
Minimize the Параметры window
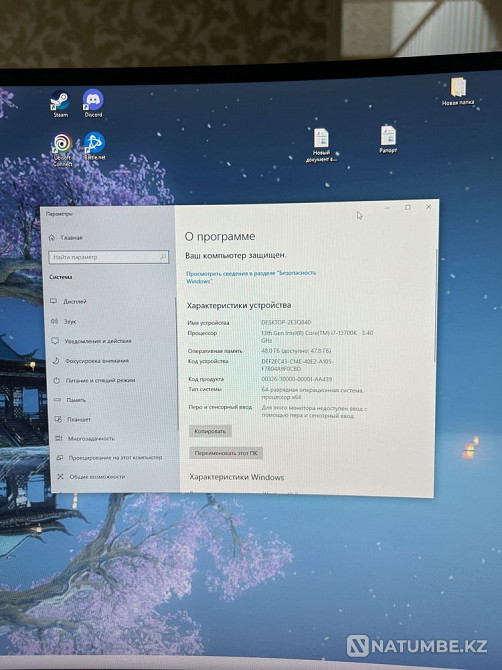click(387, 208)
